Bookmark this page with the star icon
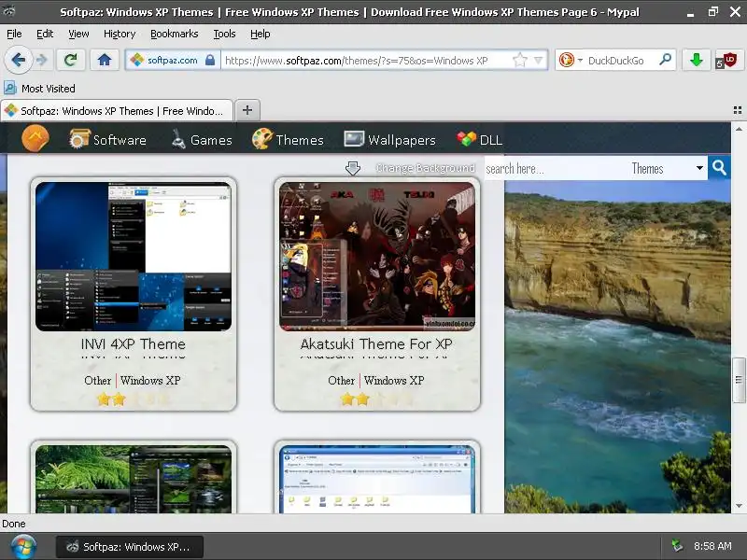Image resolution: width=747 pixels, height=560 pixels. pos(519,60)
